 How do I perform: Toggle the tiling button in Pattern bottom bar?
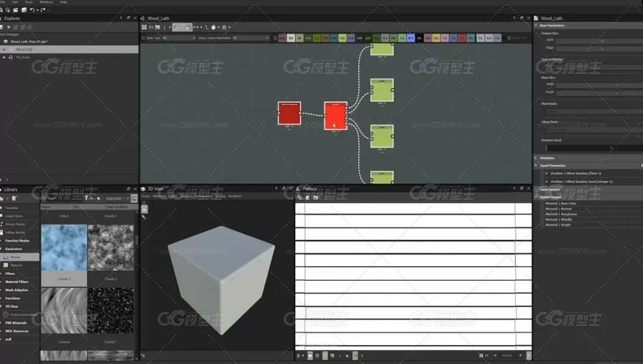[332, 355]
